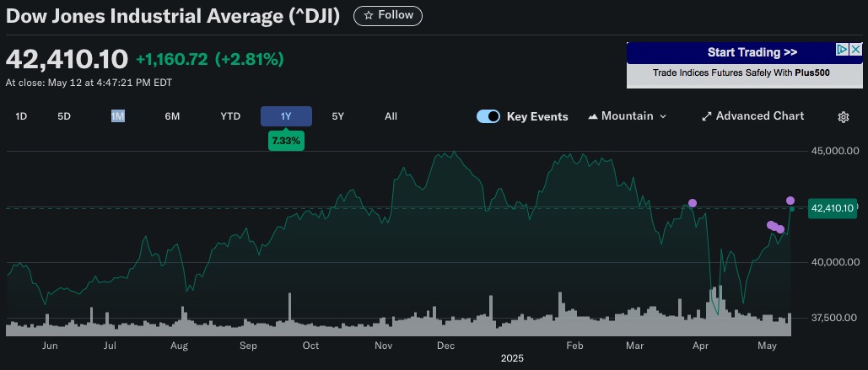Open the Advanced Chart view
Image resolution: width=868 pixels, height=370 pixels.
pos(752,116)
